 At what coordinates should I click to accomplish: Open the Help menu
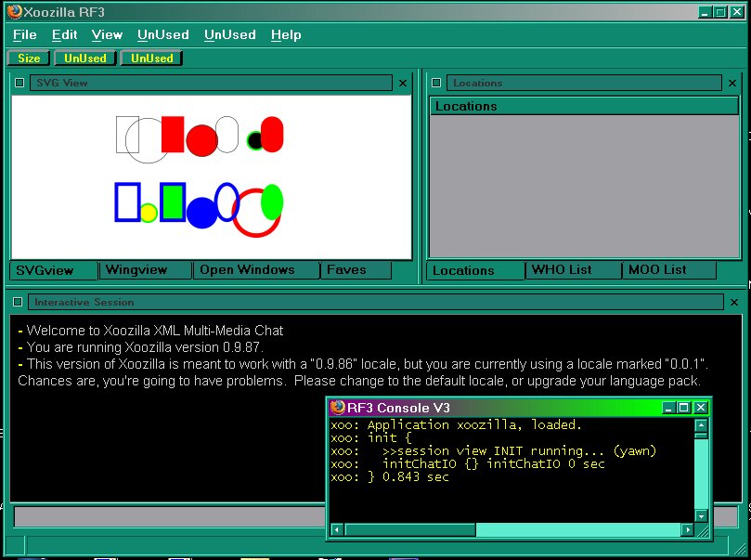tap(286, 35)
